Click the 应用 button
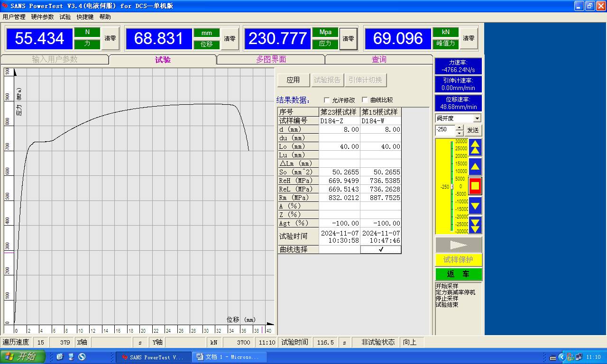 pos(293,80)
